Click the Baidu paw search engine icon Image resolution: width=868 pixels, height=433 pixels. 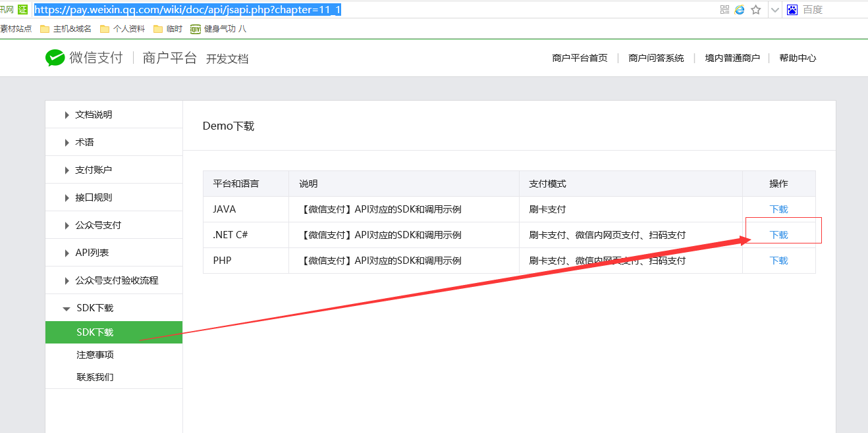click(x=792, y=9)
